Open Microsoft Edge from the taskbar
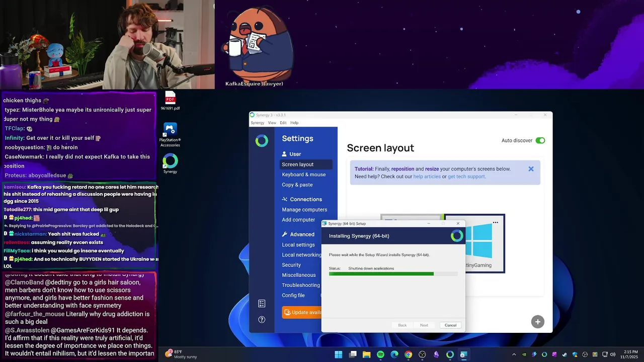This screenshot has height=362, width=644. click(394, 354)
